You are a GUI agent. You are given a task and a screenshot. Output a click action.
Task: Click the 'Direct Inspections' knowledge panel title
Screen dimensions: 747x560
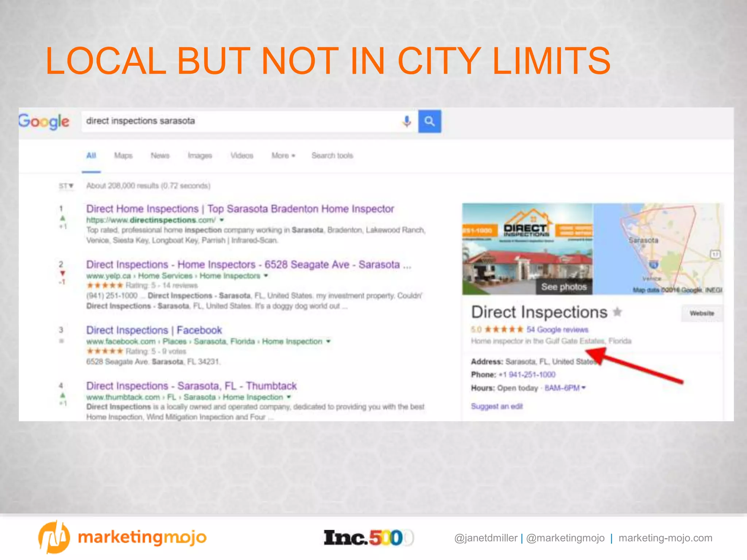tap(539, 312)
